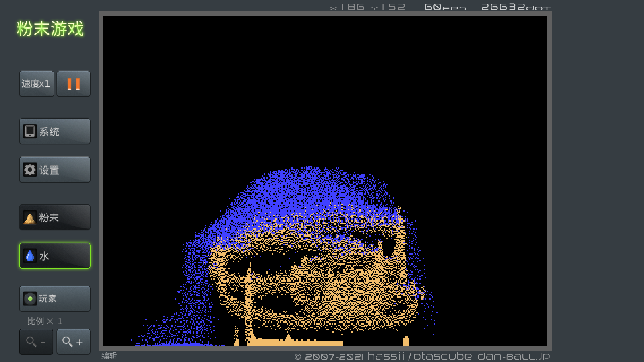Click the blue water drop icon

[x=30, y=256]
